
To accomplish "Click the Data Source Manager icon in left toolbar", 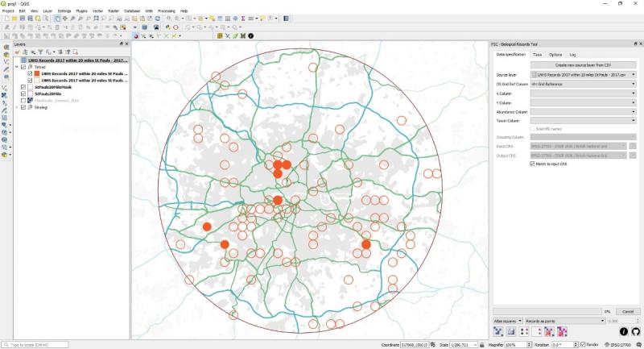I will pos(6,48).
